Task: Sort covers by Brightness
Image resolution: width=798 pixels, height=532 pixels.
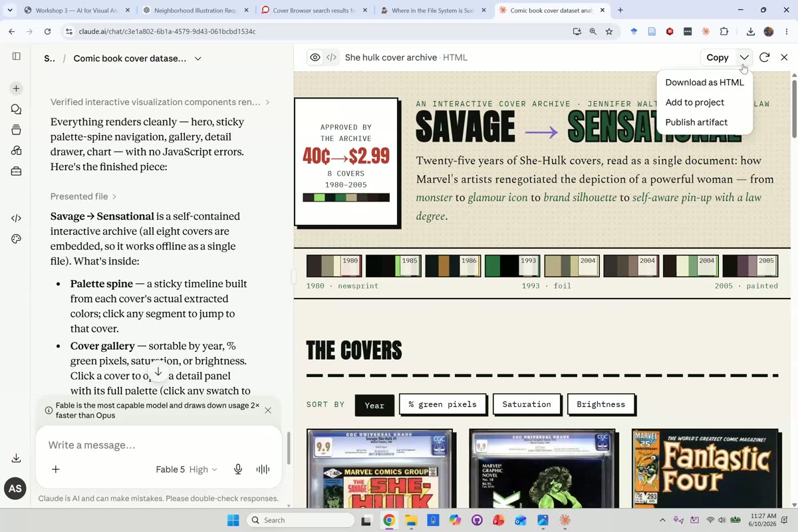Action: coord(601,404)
